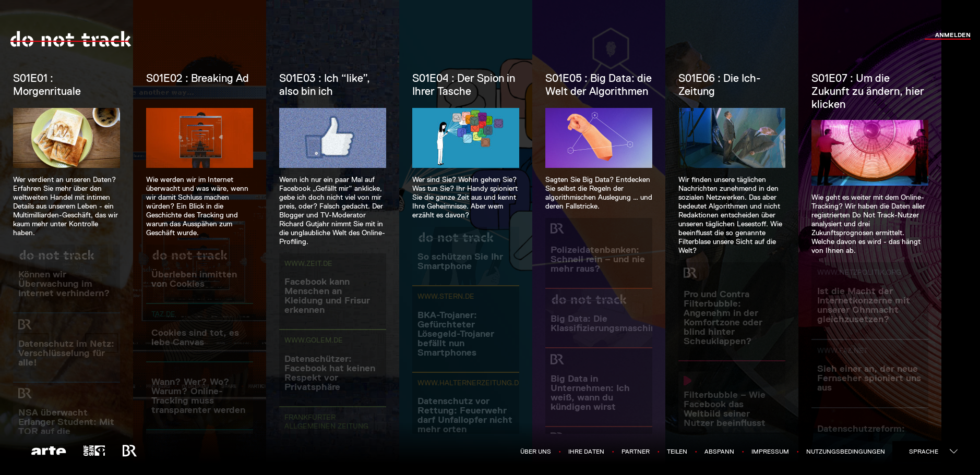Open So schützen Sie Ihr Smartphone
This screenshot has width=980, height=475.
tap(460, 261)
